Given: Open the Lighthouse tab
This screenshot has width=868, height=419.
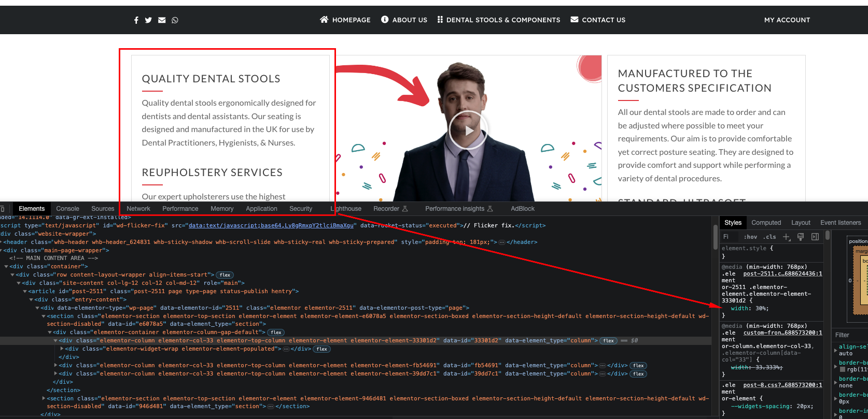Looking at the screenshot, I should 346,209.
